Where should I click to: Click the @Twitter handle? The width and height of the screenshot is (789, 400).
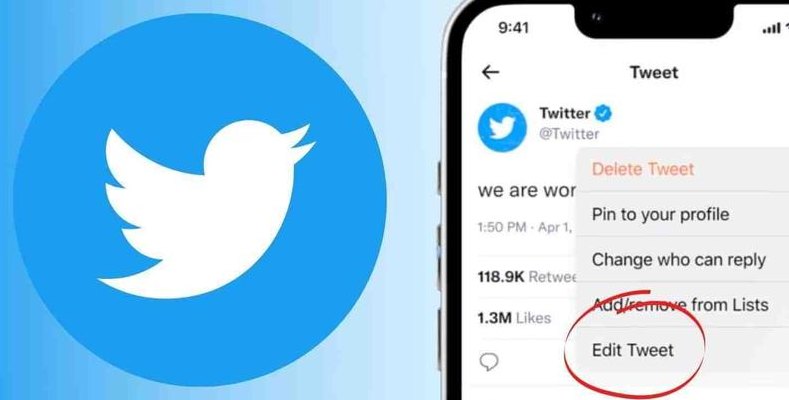(x=569, y=134)
